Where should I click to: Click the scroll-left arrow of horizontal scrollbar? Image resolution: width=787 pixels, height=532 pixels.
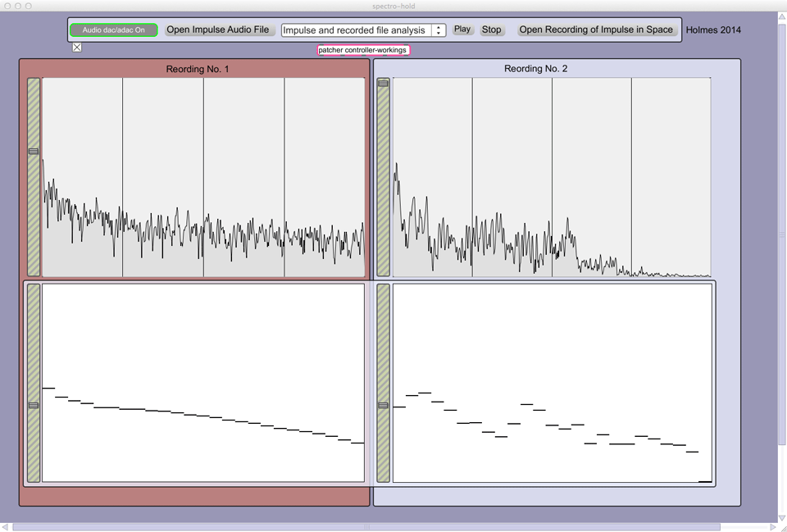tap(5, 527)
